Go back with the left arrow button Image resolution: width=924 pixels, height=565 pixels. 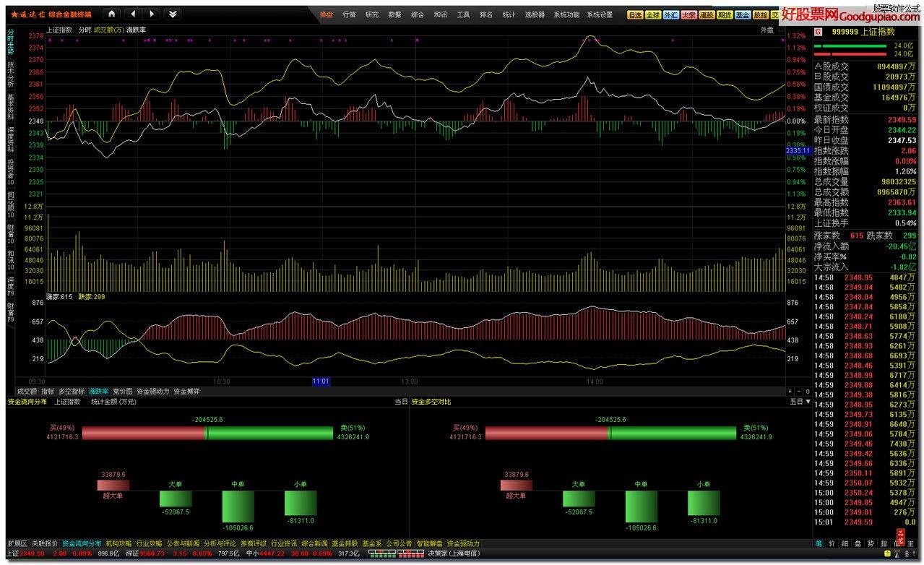[134, 14]
